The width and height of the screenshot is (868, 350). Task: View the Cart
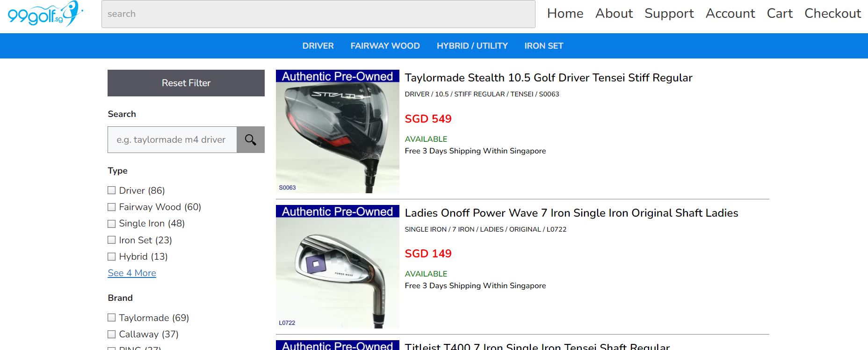(x=780, y=14)
